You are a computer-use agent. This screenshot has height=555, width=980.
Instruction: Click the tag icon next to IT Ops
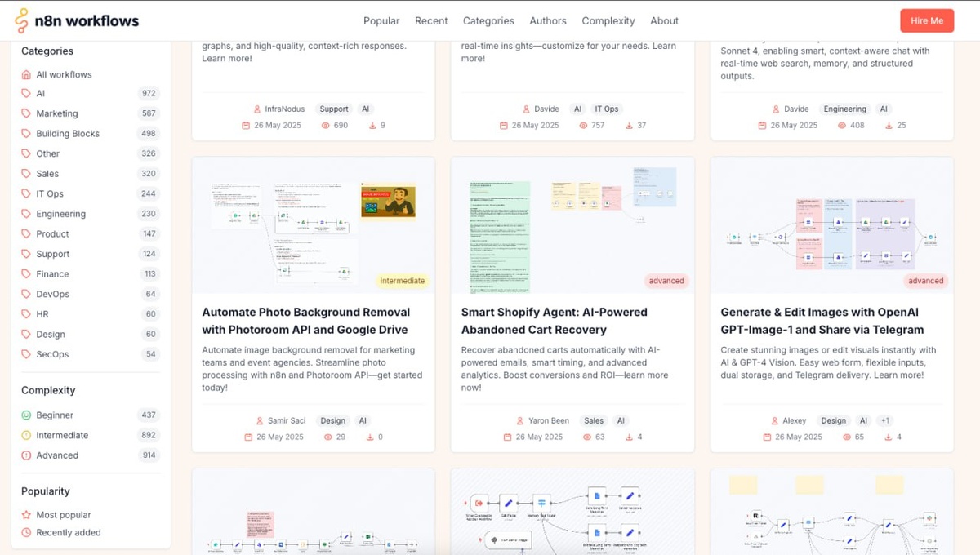tap(27, 193)
